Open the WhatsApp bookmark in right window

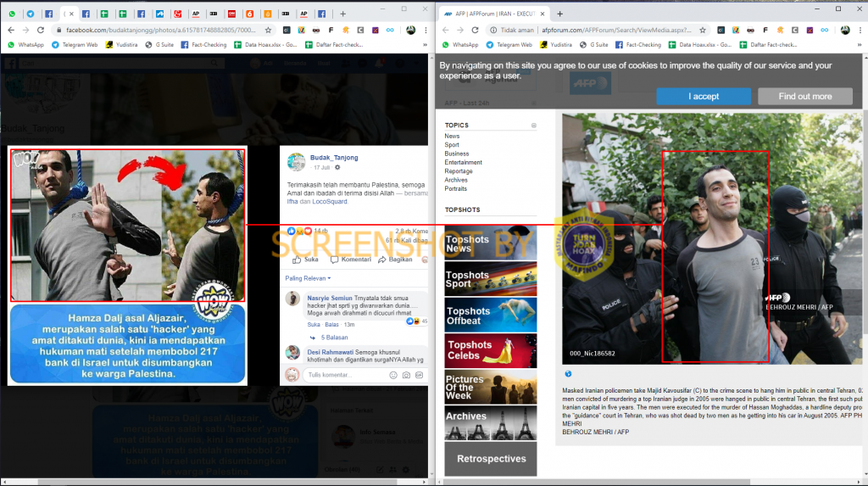pos(460,45)
